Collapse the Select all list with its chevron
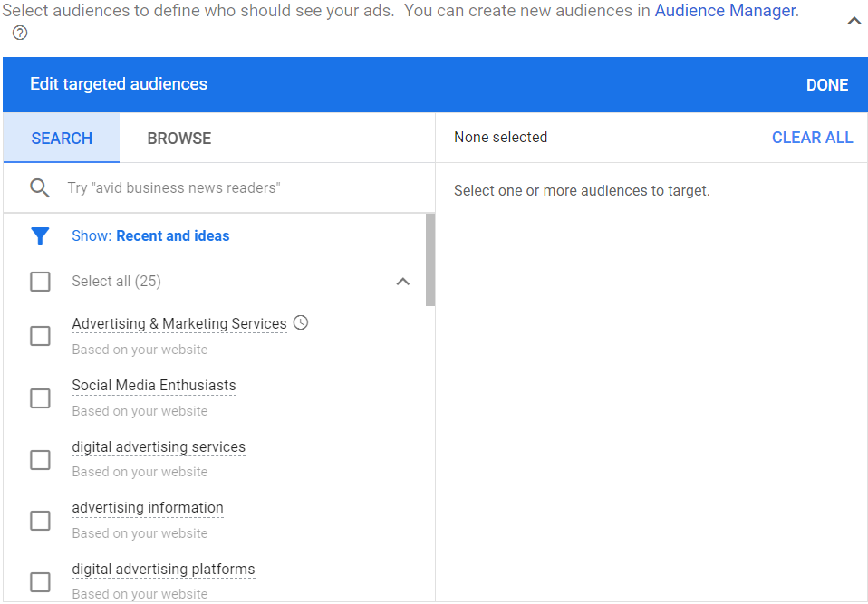Image resolution: width=868 pixels, height=604 pixels. tap(402, 282)
